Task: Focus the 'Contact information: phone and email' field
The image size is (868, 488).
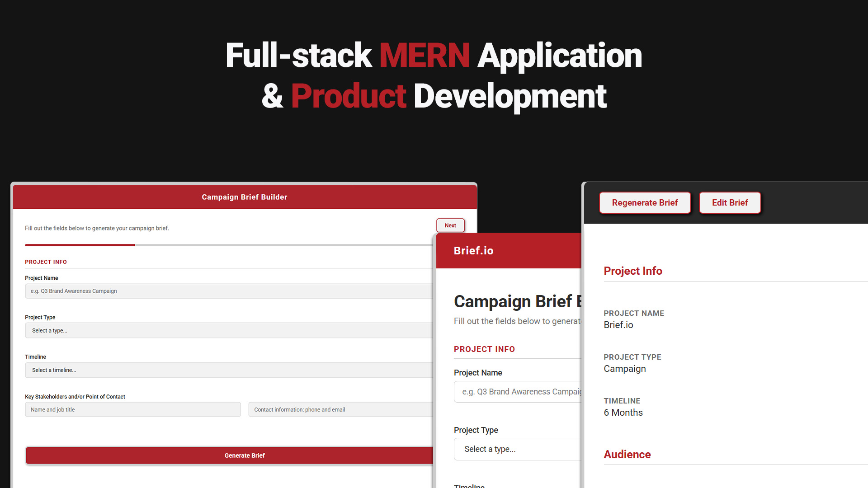Action: click(x=340, y=409)
